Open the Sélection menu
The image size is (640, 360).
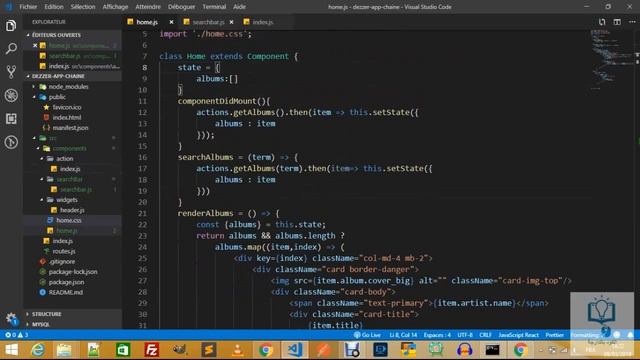coord(82,7)
